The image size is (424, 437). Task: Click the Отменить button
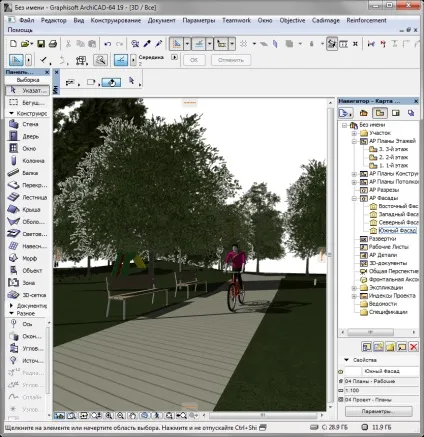click(231, 60)
